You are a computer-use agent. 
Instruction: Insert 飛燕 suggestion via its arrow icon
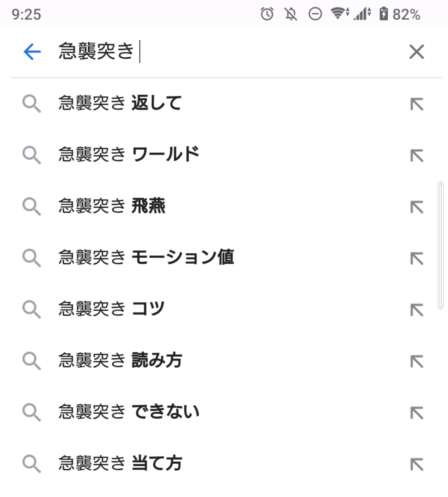pos(417,207)
